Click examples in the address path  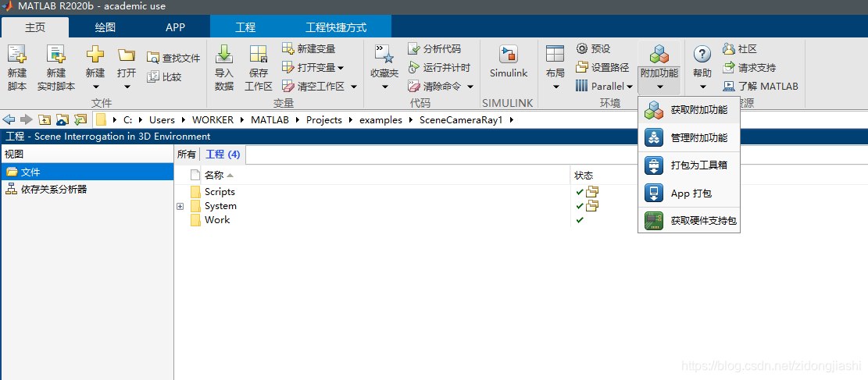pos(380,120)
